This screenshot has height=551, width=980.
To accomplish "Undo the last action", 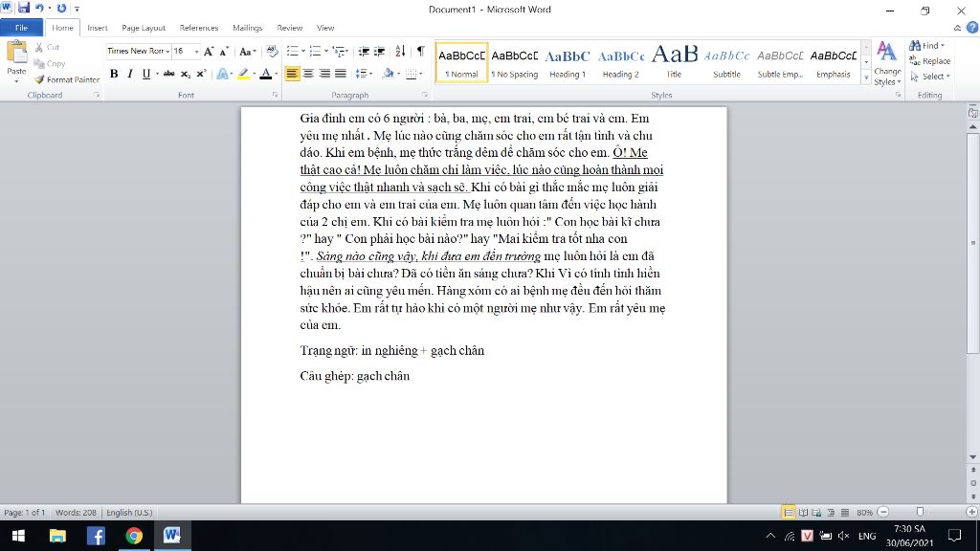I will 39,8.
